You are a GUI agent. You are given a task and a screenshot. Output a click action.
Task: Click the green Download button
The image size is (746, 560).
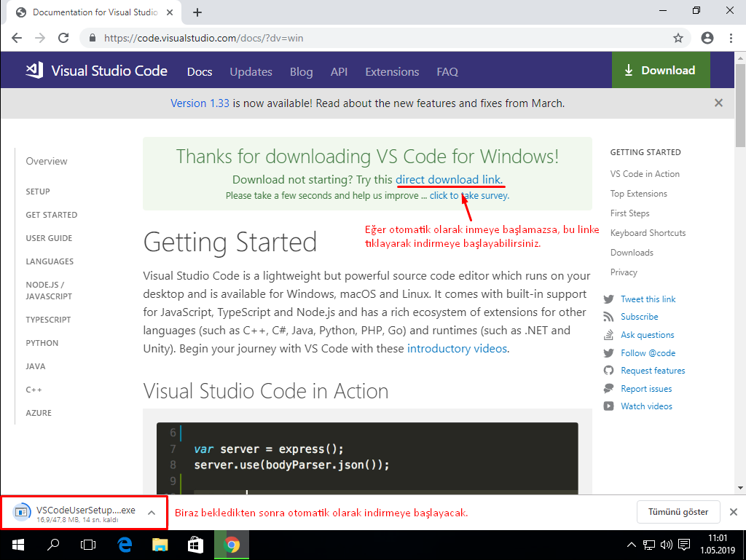tap(660, 70)
